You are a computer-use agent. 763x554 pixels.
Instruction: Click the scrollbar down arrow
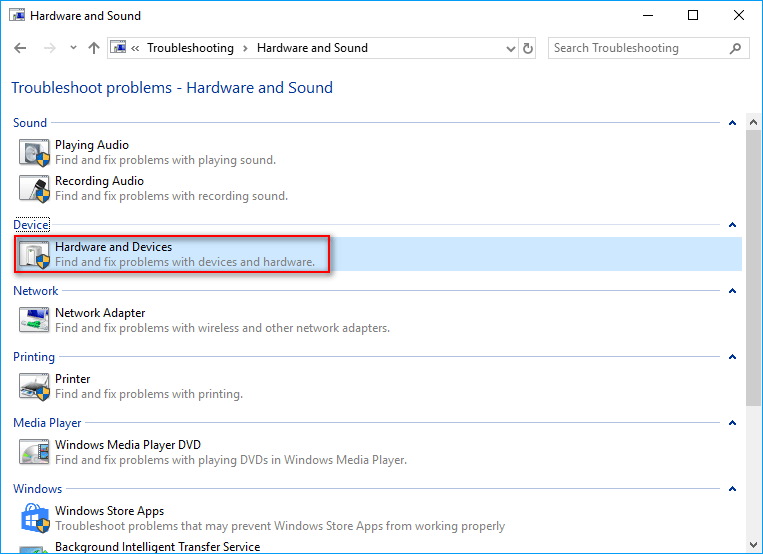click(x=753, y=545)
